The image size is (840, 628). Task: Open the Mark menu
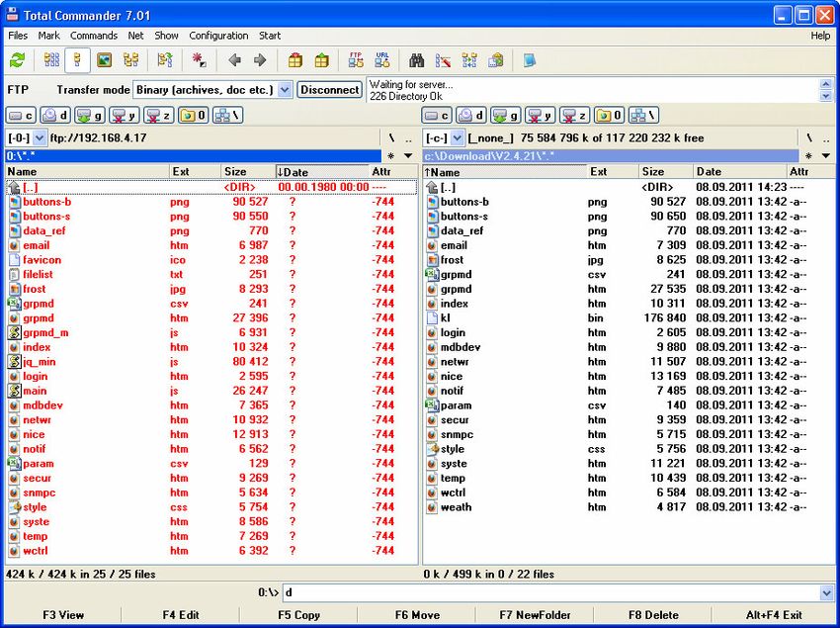pyautogui.click(x=48, y=36)
